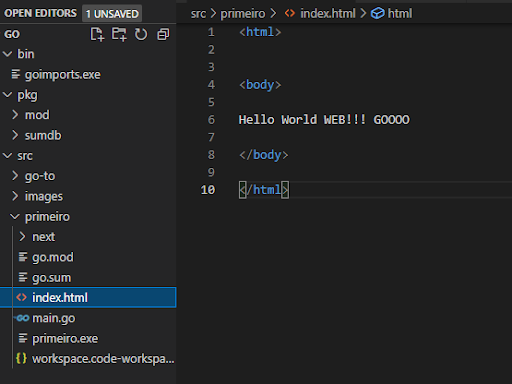512x384 pixels.
Task: Click src in the breadcrumb
Action: [x=198, y=14]
